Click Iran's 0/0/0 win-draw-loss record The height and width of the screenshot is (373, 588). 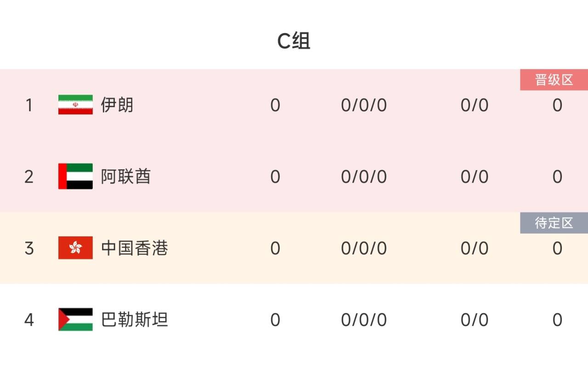pos(364,105)
